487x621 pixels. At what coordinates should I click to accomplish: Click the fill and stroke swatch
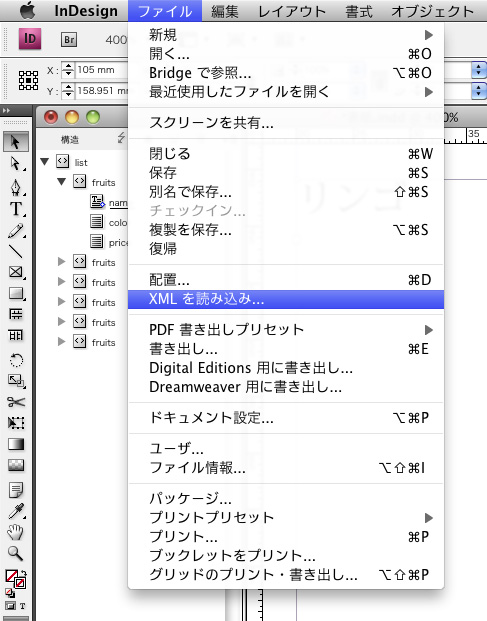tap(13, 577)
